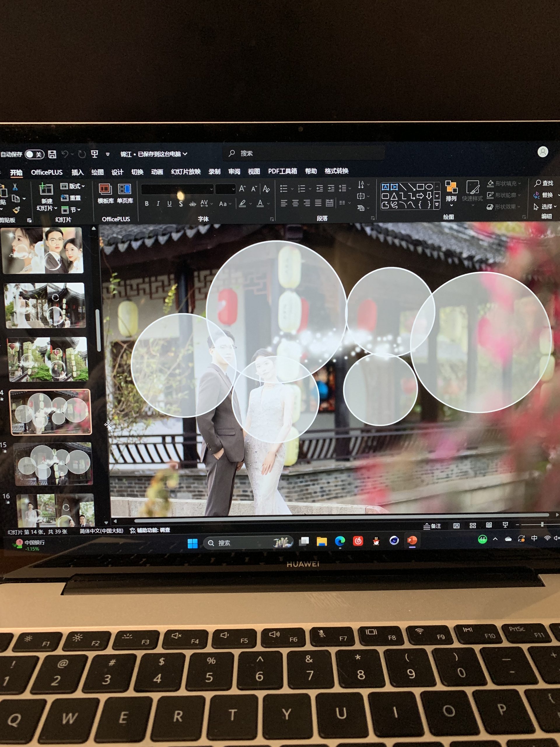This screenshot has height=747, width=560.
Task: Switch to the 动画 tab
Action: 157,172
